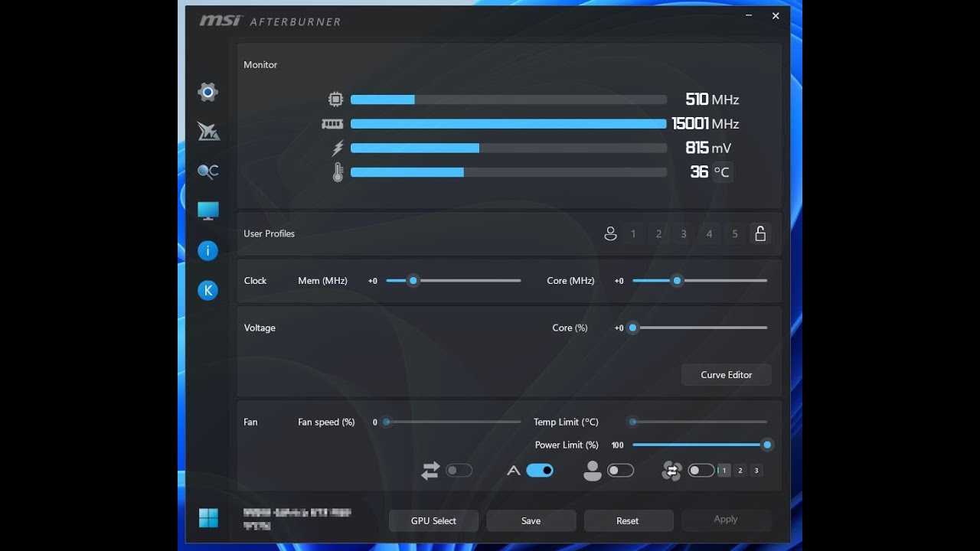Click the Windows logo startup icon

208,518
